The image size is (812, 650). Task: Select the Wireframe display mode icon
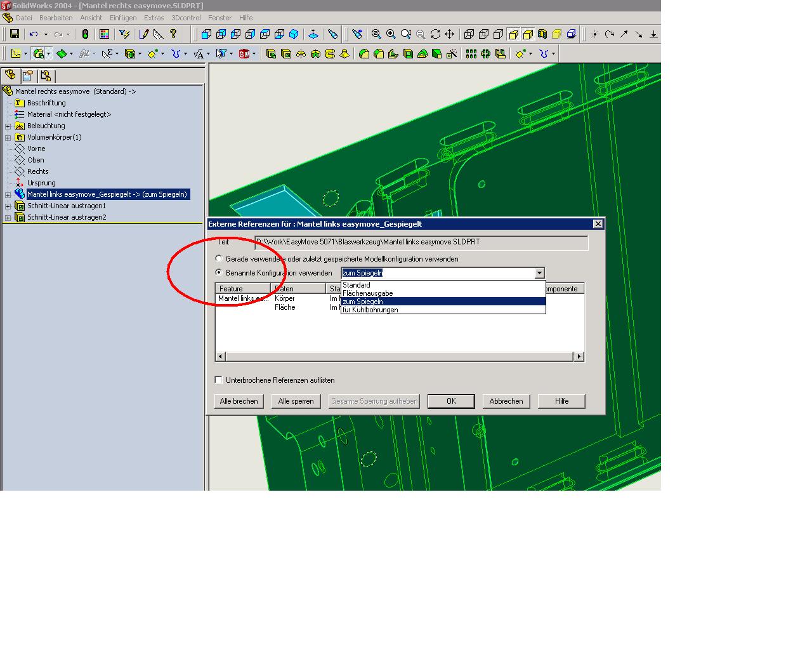point(469,34)
